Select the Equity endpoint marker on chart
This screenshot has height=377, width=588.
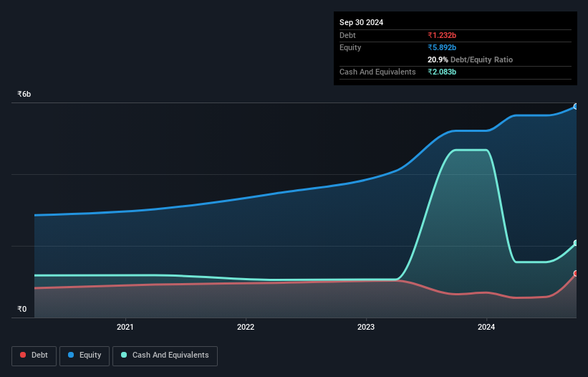576,107
